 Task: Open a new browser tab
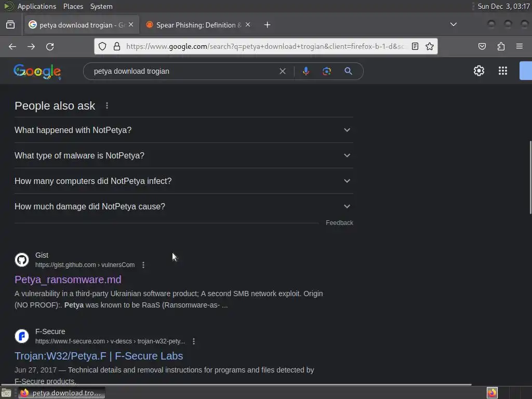point(268,25)
